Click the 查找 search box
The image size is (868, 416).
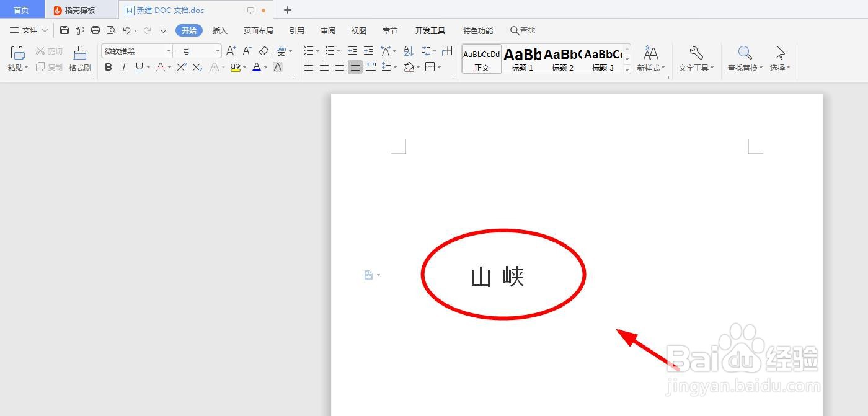[x=523, y=30]
